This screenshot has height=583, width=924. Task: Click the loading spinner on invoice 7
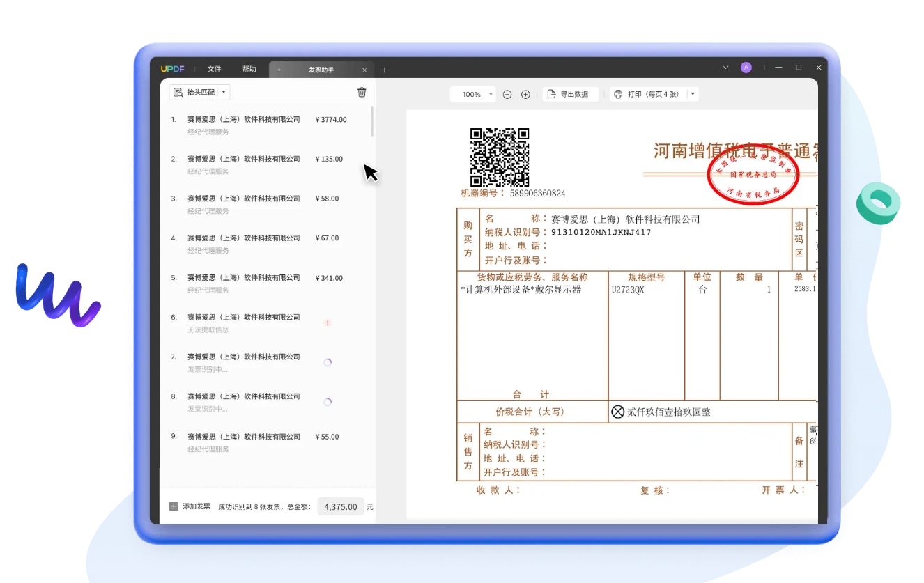328,362
